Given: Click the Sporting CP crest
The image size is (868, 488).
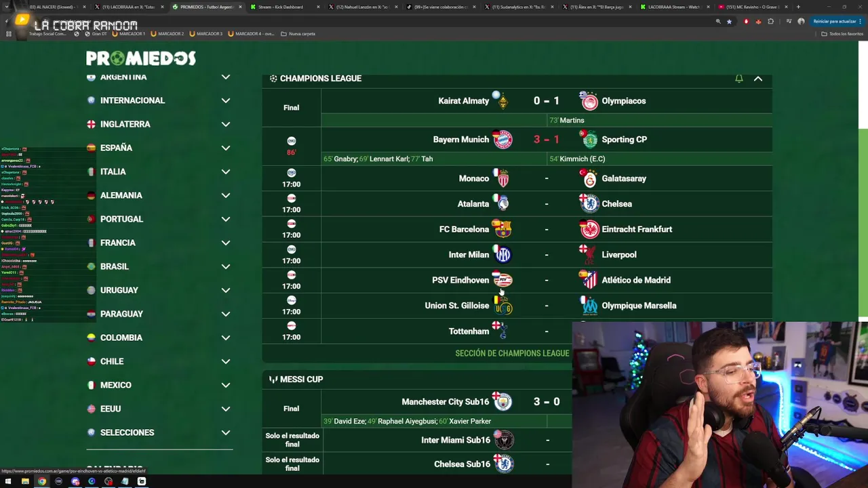Looking at the screenshot, I should [x=589, y=140].
